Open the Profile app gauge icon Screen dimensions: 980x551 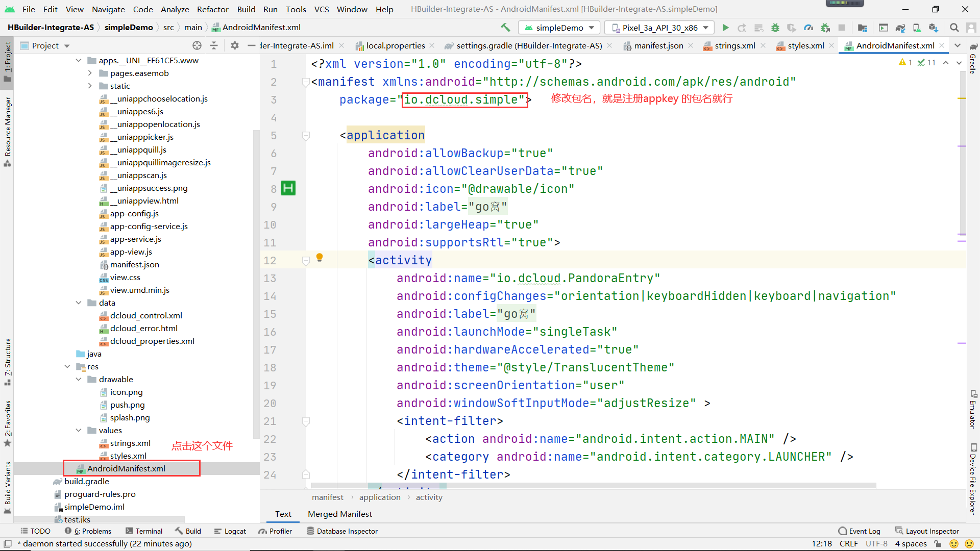pos(808,28)
